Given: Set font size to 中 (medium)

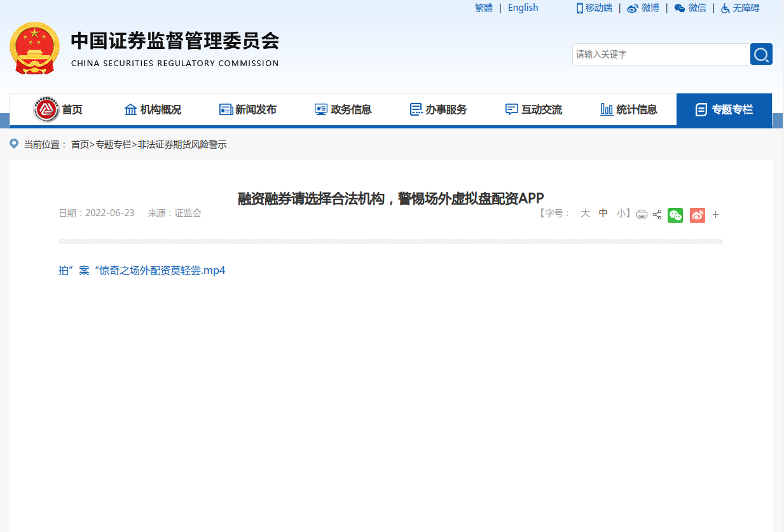Looking at the screenshot, I should point(603,214).
